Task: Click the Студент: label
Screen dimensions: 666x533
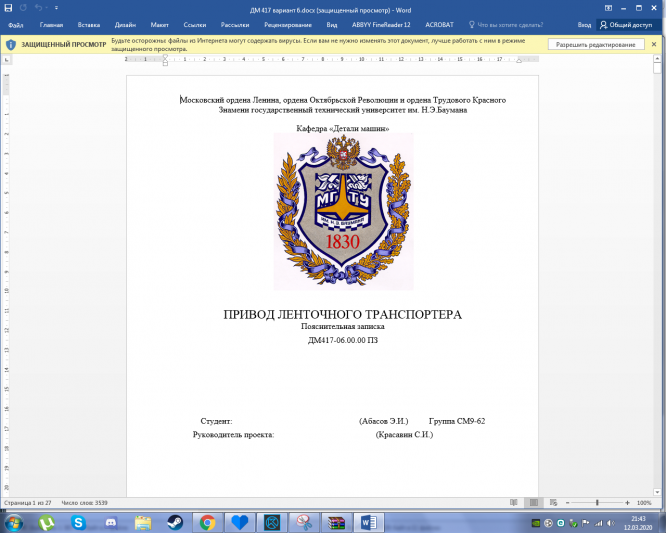Action: 216,421
